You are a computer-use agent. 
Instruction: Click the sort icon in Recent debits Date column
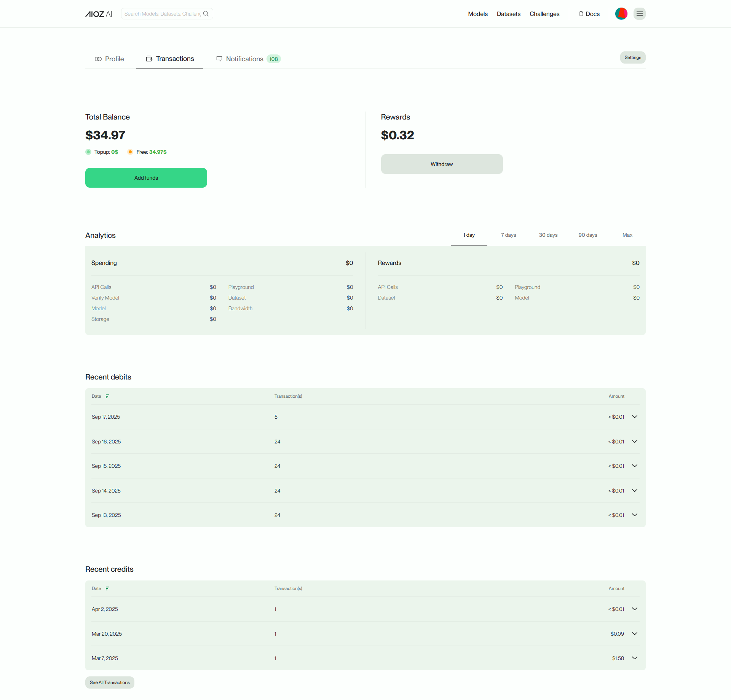coord(107,396)
